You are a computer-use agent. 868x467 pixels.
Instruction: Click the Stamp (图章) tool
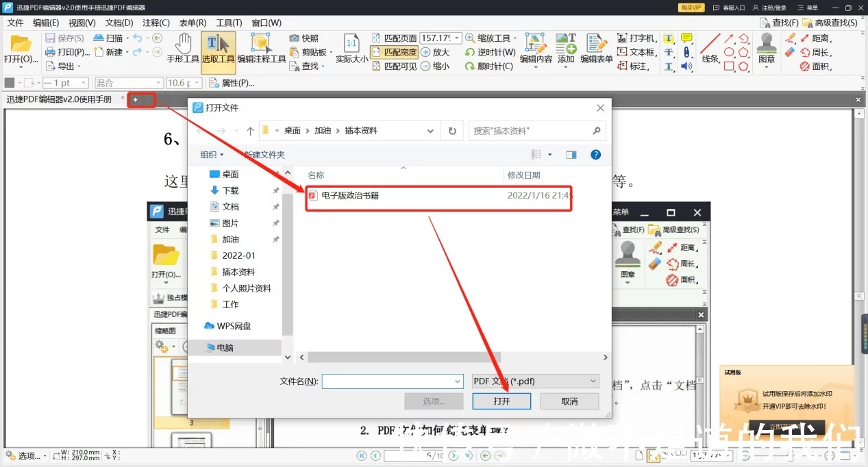[767, 51]
